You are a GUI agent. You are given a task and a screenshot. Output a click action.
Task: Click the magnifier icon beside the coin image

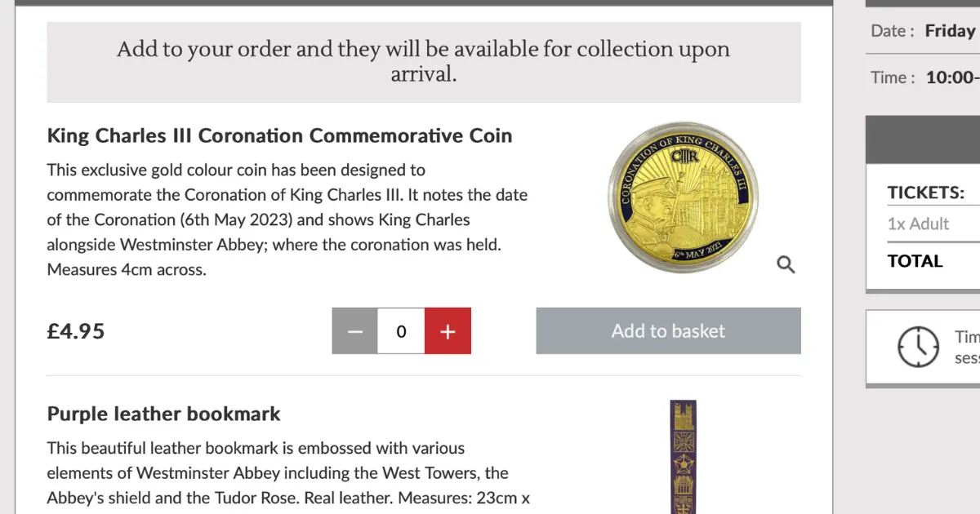(786, 264)
